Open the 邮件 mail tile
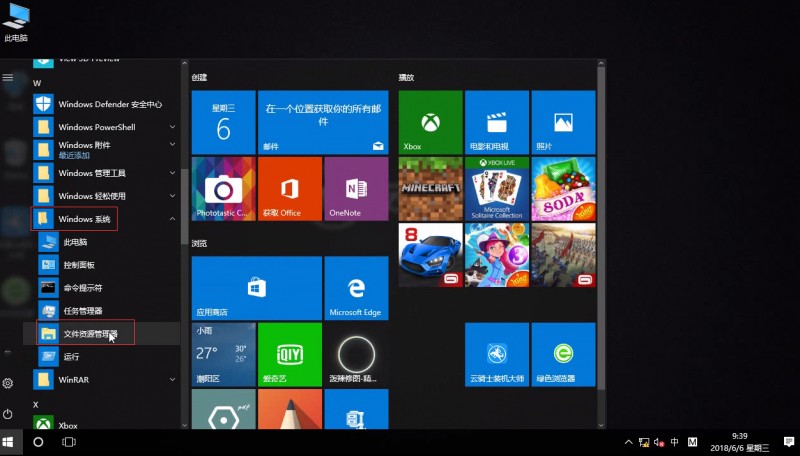800x456 pixels. [x=323, y=122]
